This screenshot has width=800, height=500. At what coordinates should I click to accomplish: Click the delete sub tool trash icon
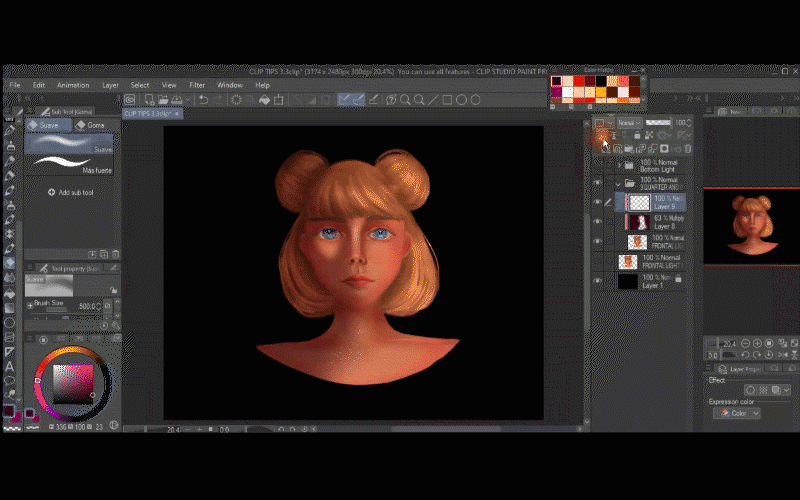(116, 255)
